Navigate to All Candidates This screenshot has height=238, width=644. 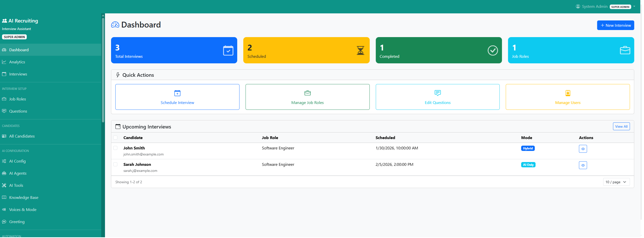coord(22,136)
